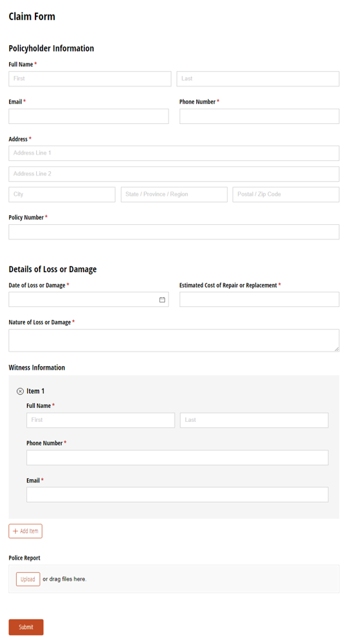The width and height of the screenshot is (348, 644).
Task: Click the Policyholder Information heading
Action: point(52,49)
